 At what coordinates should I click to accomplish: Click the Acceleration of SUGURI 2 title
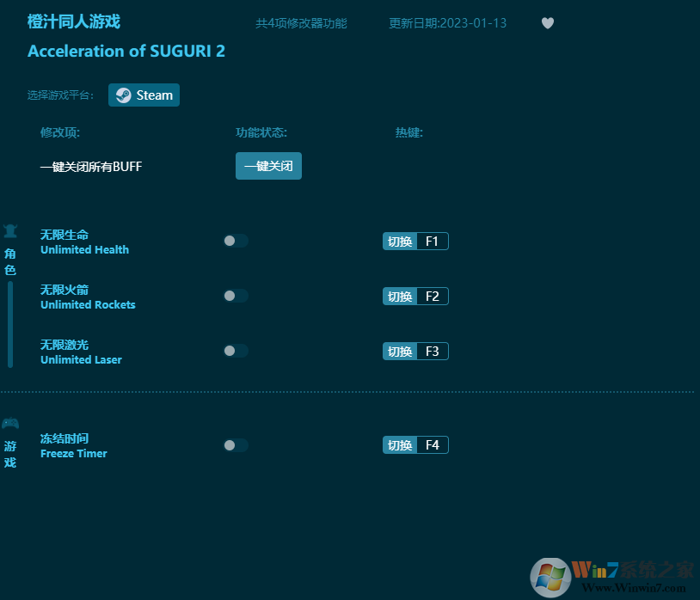126,51
